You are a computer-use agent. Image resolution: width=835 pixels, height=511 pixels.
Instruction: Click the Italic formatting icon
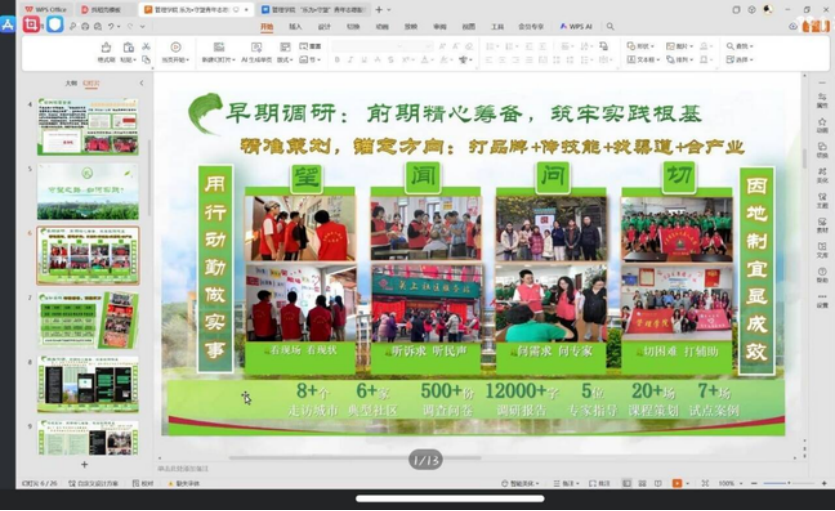click(350, 60)
